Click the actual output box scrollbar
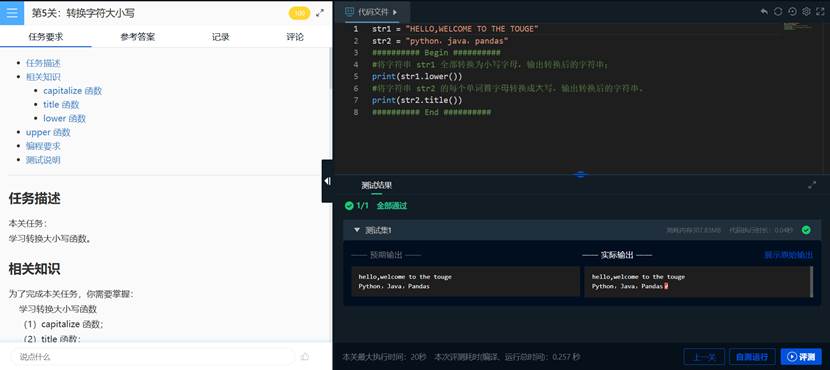 [812, 282]
